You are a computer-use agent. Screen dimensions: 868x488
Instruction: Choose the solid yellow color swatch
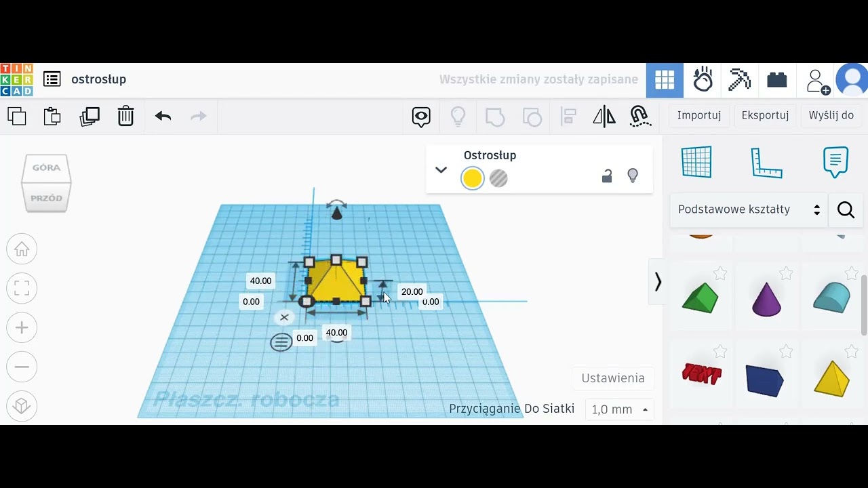pyautogui.click(x=473, y=178)
